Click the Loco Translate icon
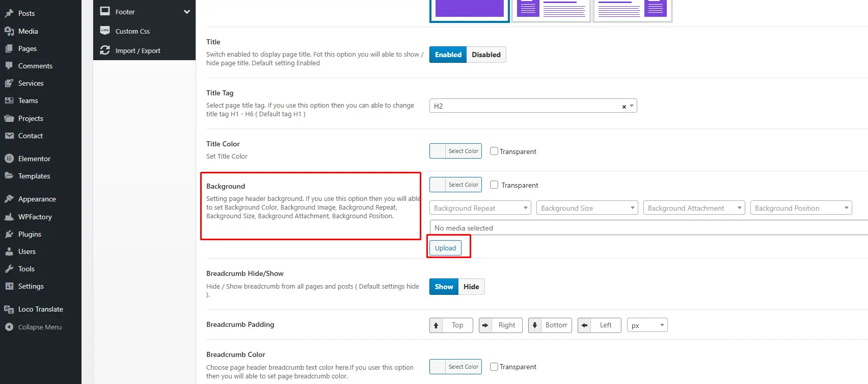This screenshot has height=384, width=868. click(9, 309)
